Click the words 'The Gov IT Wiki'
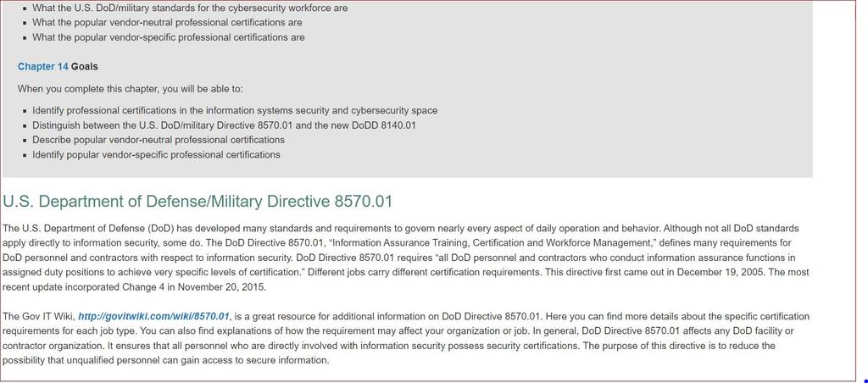Viewport: 868px width, 383px height. (x=38, y=317)
